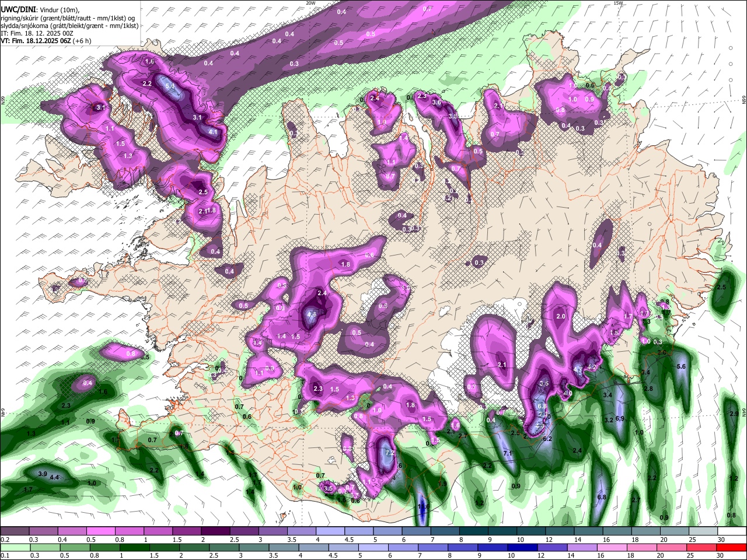Image resolution: width=747 pixels, height=560 pixels.
Task: Click the 6.2 precipitation value on the map
Action: pyautogui.click(x=547, y=439)
